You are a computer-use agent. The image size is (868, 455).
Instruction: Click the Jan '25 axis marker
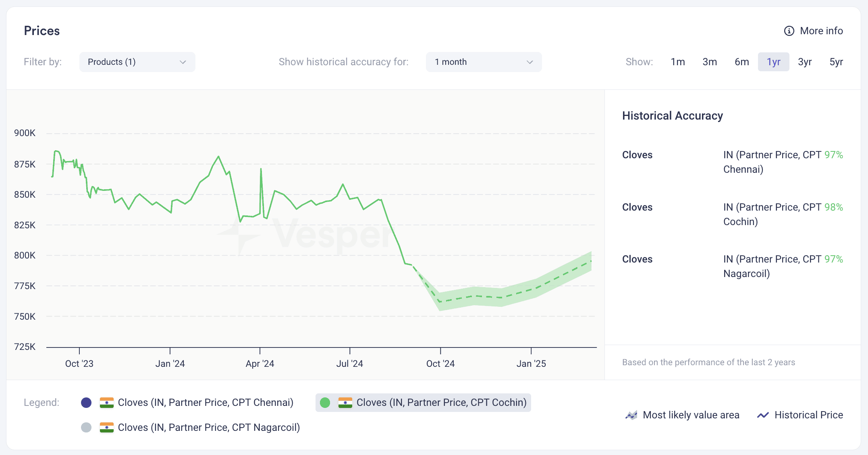[x=531, y=364]
